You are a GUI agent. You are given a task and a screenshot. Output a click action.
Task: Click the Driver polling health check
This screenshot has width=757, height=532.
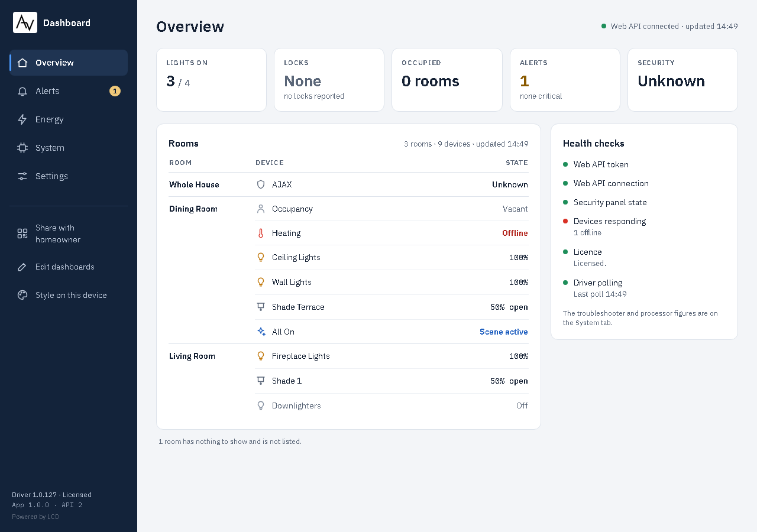tap(644, 288)
